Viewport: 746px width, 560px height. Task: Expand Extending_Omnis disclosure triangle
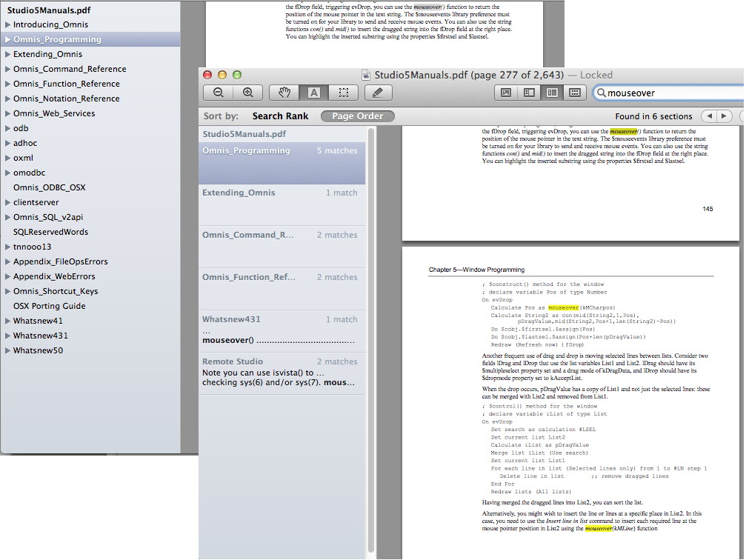(7, 54)
